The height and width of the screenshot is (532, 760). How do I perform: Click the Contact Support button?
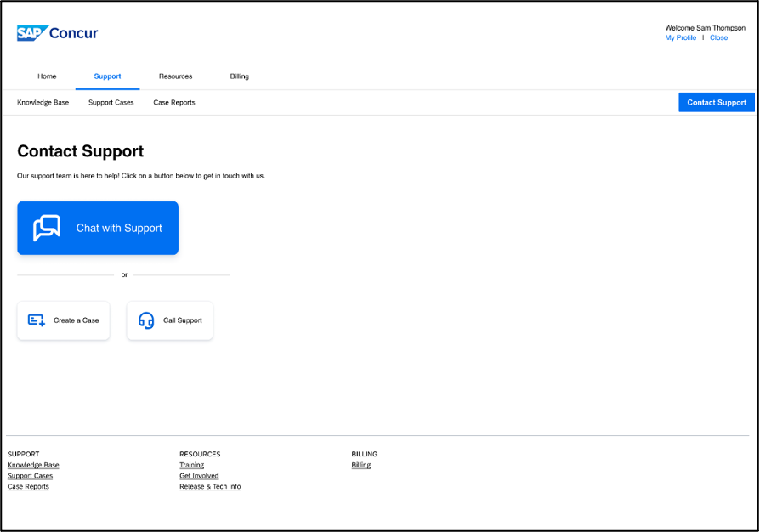[716, 102]
